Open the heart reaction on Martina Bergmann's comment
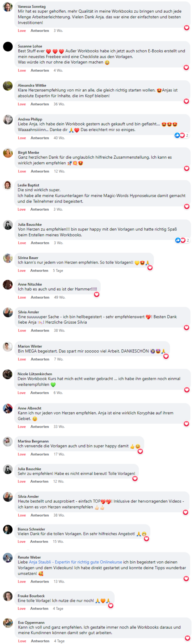 (140, 451)
